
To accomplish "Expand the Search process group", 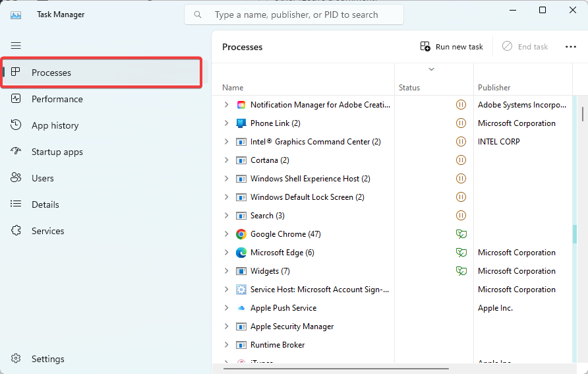I will pyautogui.click(x=226, y=215).
